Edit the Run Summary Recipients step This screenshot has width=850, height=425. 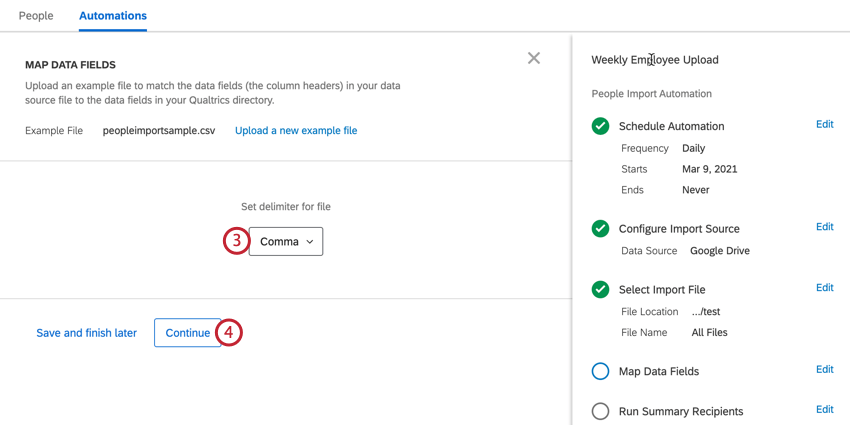coord(824,410)
